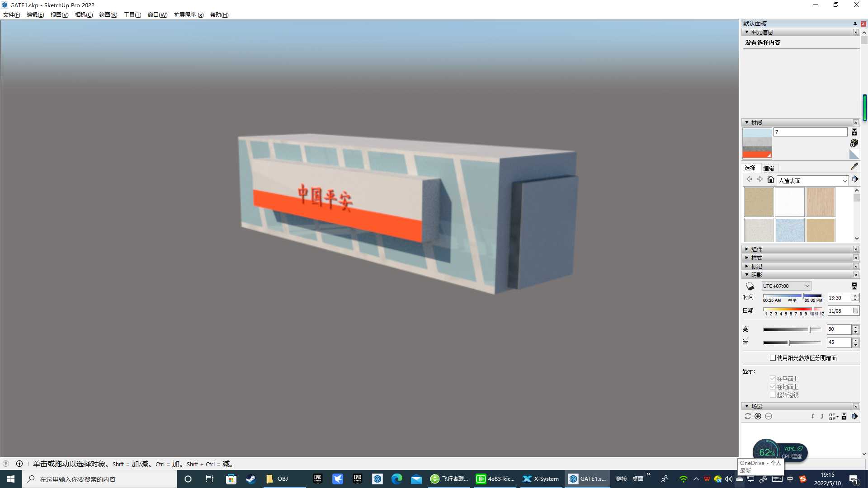Image resolution: width=868 pixels, height=488 pixels.
Task: Open the UTC+07:00 time zone dropdown
Action: [786, 286]
